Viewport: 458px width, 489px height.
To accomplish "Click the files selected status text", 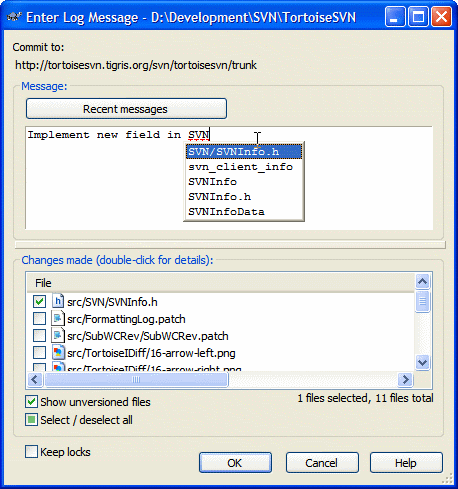I will [365, 398].
